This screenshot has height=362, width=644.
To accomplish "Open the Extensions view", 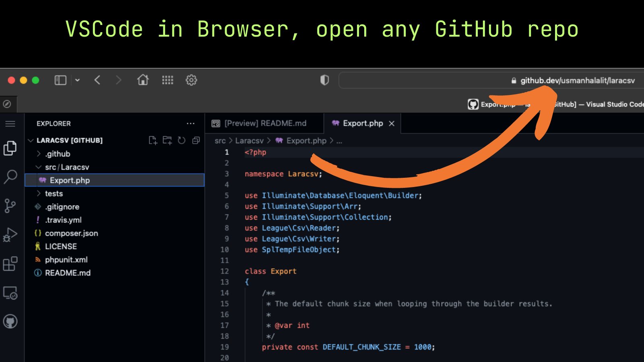I will pos(10,263).
